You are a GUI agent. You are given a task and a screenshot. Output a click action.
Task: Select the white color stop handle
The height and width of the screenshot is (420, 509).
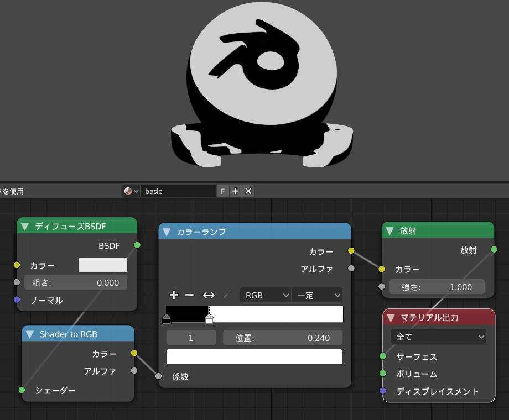209,319
